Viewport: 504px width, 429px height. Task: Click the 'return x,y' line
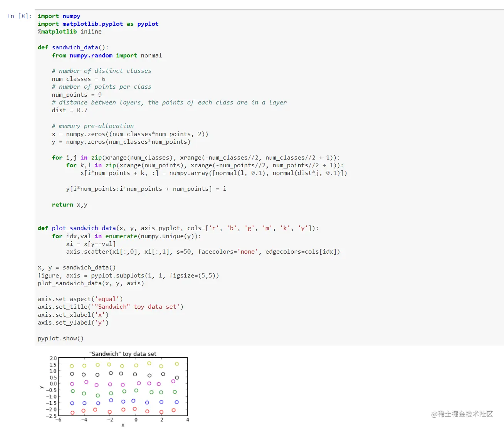click(x=70, y=205)
